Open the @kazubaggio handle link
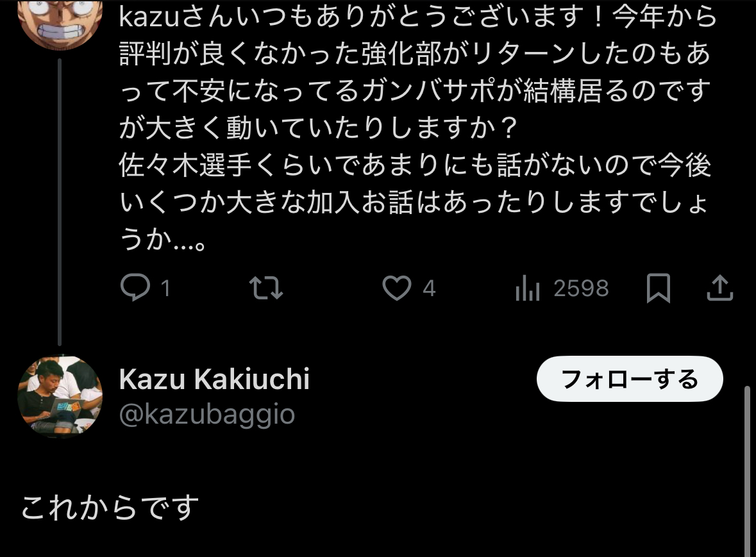The image size is (756, 557). (x=207, y=414)
